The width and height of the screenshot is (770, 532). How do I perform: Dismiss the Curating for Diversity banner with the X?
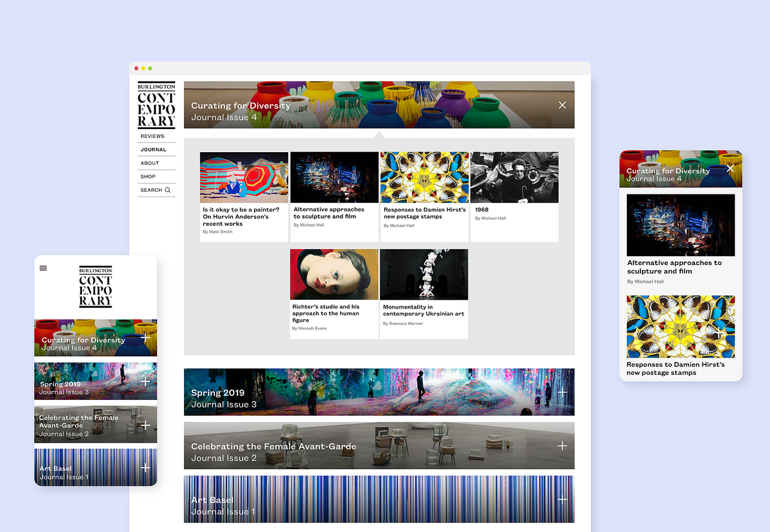tap(562, 105)
